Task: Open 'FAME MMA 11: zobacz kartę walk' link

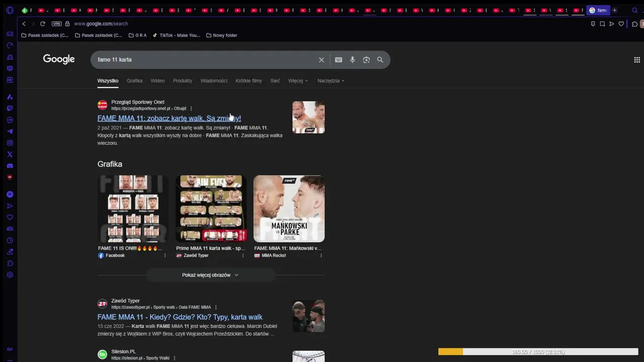Action: [x=169, y=118]
